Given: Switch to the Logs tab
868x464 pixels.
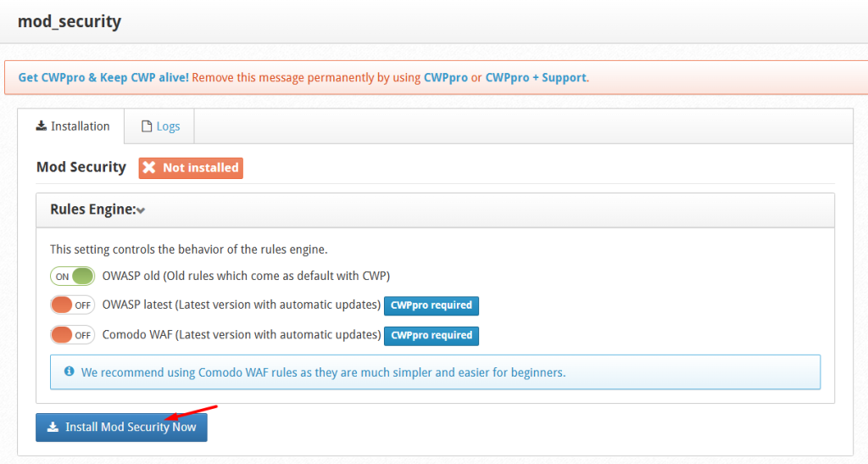Looking at the screenshot, I should pyautogui.click(x=159, y=126).
